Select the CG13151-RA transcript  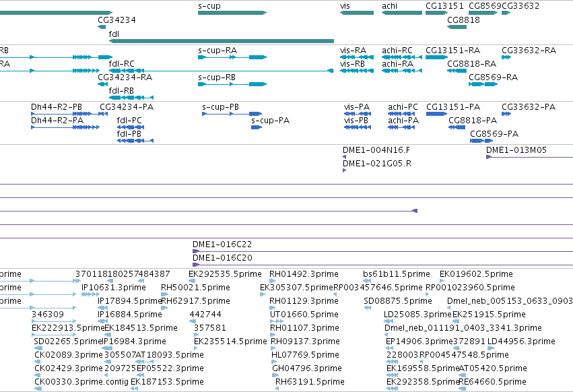[x=437, y=57]
